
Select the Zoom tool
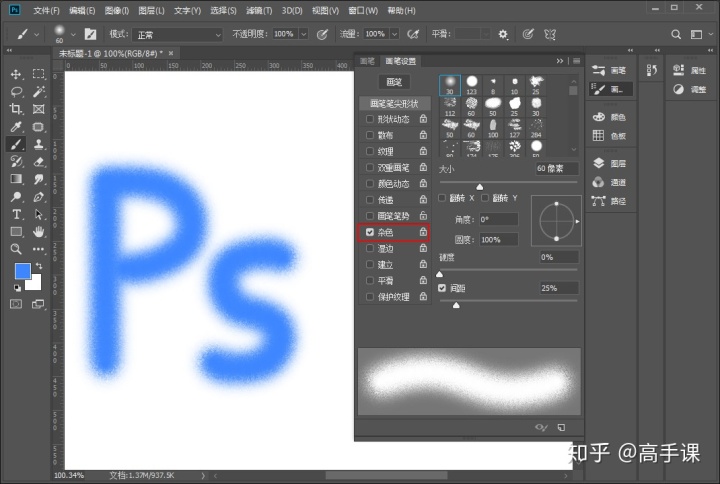pos(16,249)
